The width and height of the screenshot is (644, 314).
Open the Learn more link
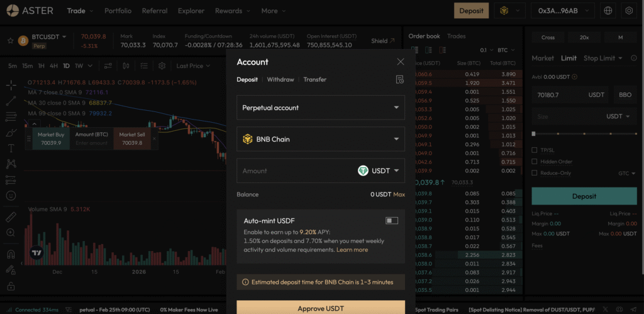(x=352, y=250)
